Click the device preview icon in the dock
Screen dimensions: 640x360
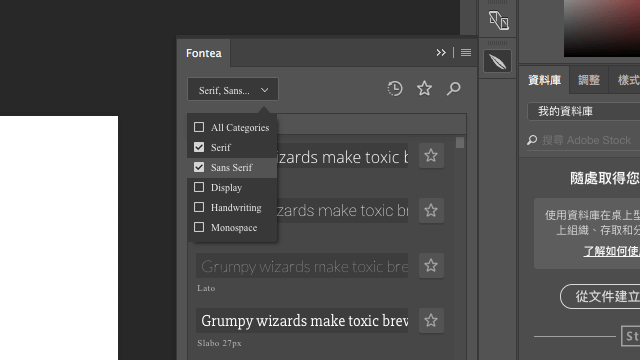click(x=498, y=20)
